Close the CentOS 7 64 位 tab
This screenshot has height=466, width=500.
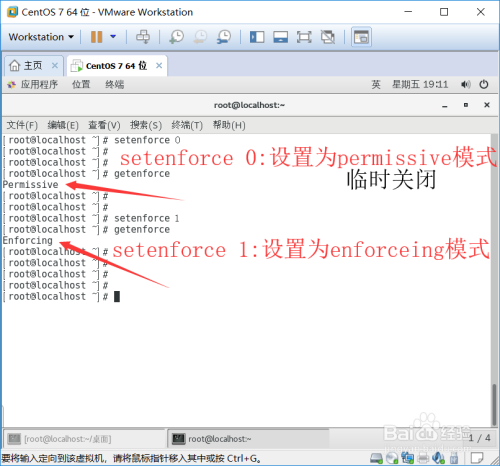(159, 66)
